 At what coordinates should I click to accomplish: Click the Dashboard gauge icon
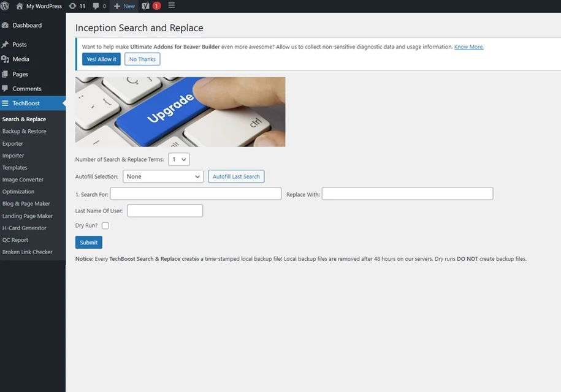(x=5, y=25)
